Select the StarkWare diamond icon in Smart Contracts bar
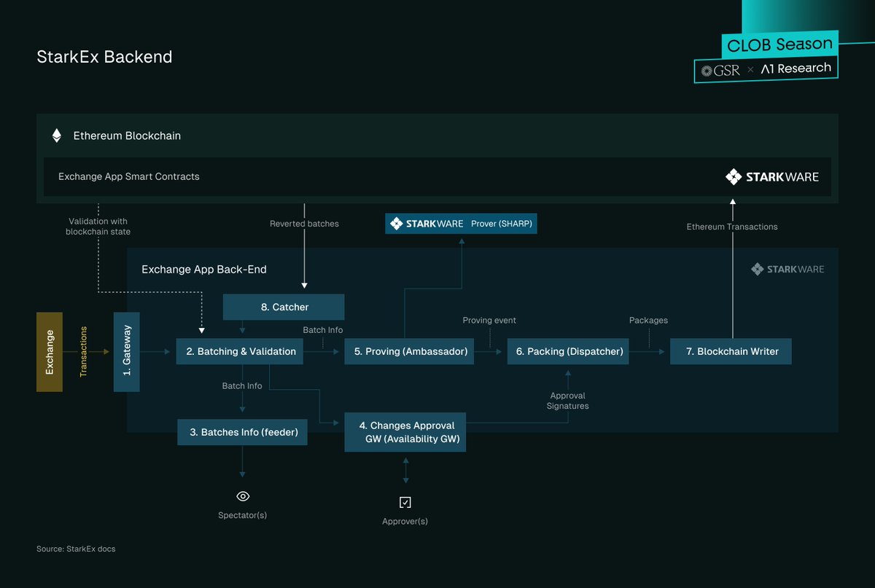This screenshot has height=588, width=875. [x=733, y=176]
